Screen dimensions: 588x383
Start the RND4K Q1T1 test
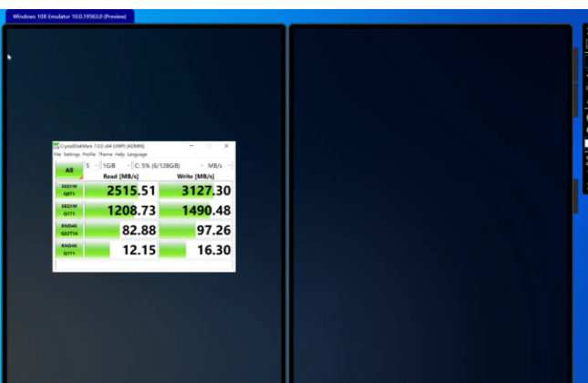point(69,250)
